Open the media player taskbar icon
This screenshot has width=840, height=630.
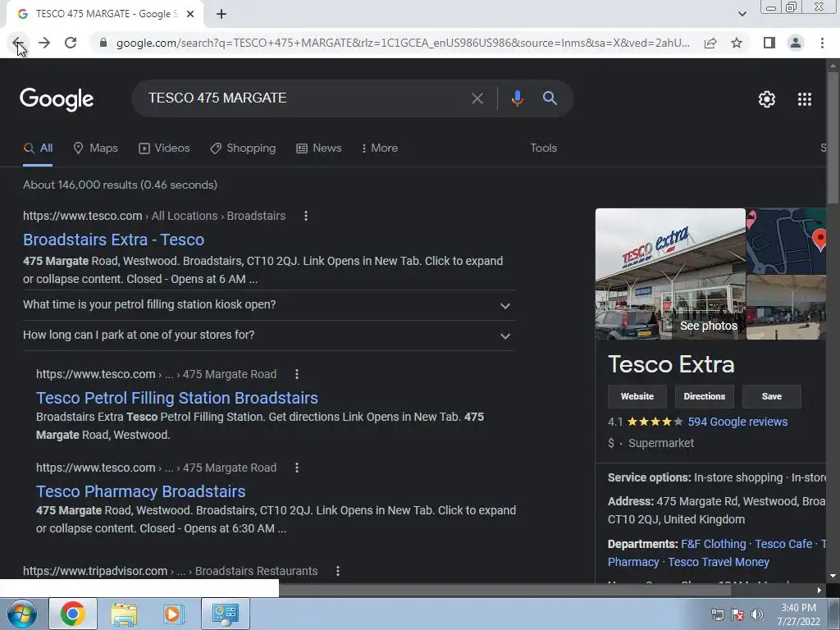pos(174,614)
